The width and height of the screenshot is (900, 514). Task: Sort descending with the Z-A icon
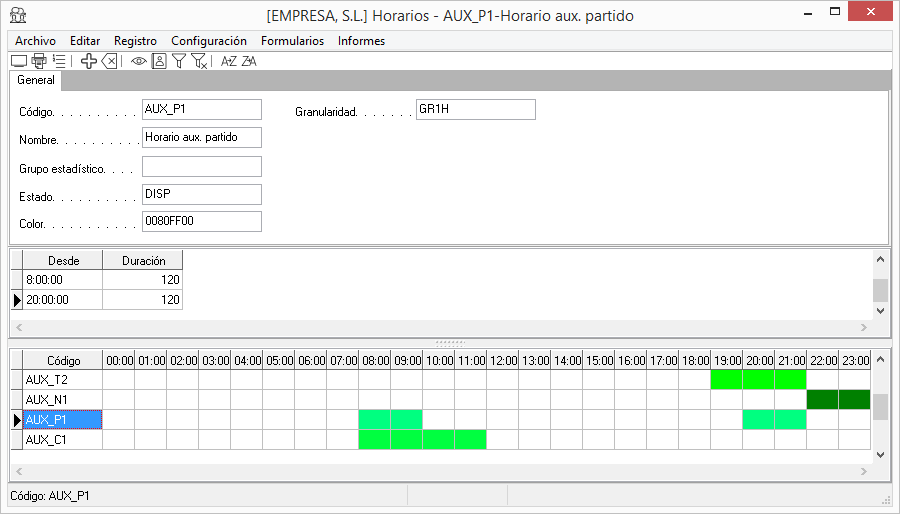pos(249,61)
